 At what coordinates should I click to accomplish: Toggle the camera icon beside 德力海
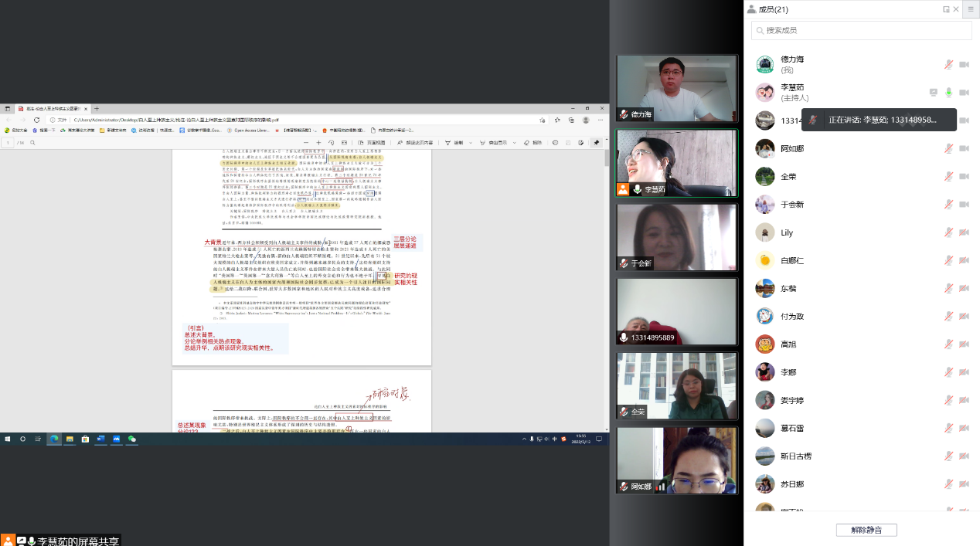[x=964, y=65]
